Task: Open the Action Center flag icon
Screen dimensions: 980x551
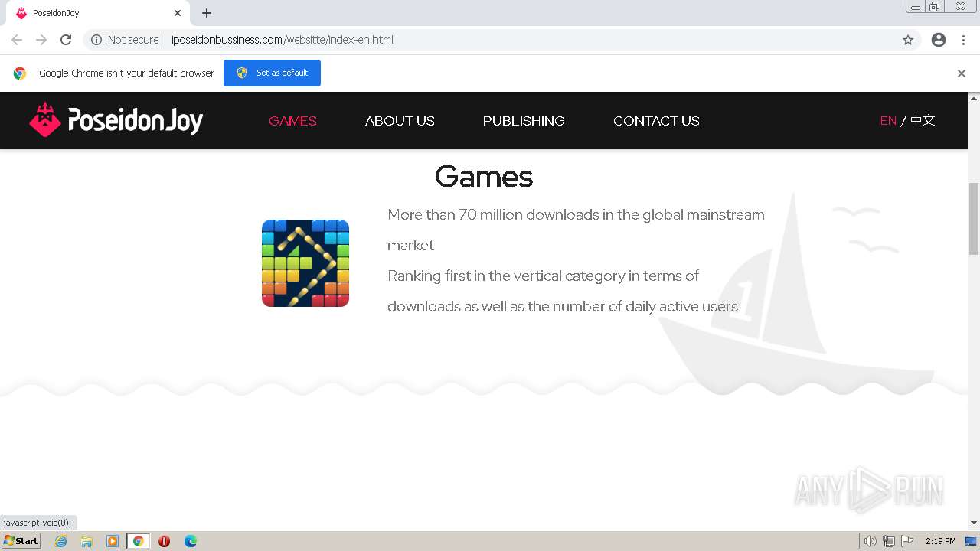Action: 907,541
